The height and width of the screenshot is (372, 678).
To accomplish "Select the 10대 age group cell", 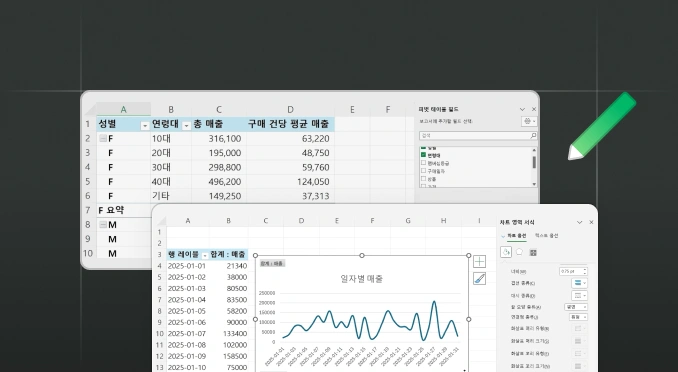I will pos(171,138).
